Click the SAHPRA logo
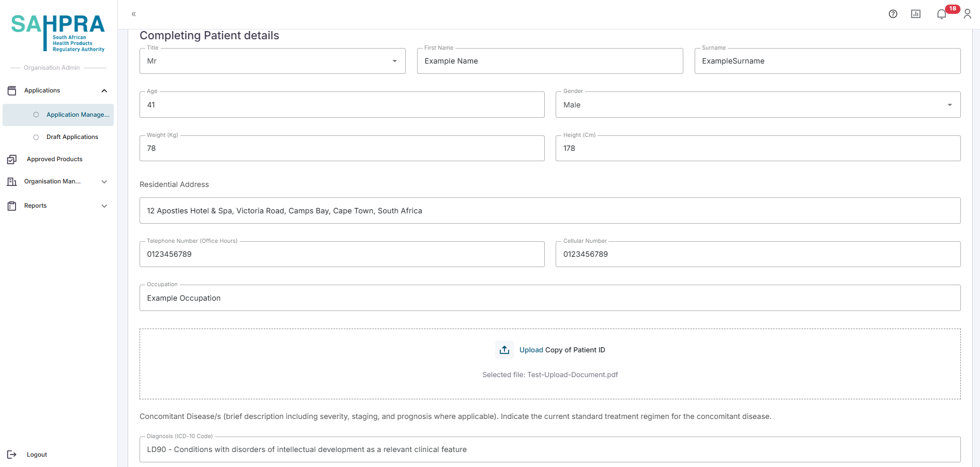Viewport: 980px width, 467px height. click(x=58, y=33)
